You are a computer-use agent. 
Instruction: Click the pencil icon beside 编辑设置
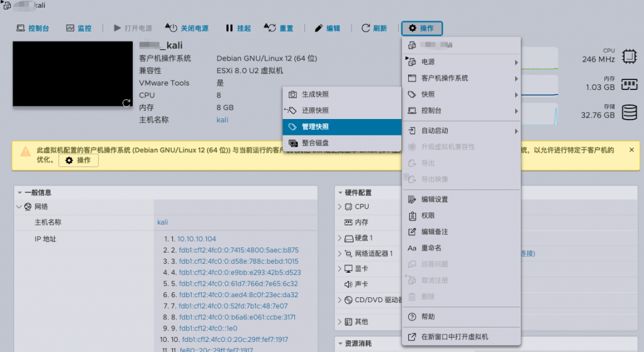click(412, 200)
